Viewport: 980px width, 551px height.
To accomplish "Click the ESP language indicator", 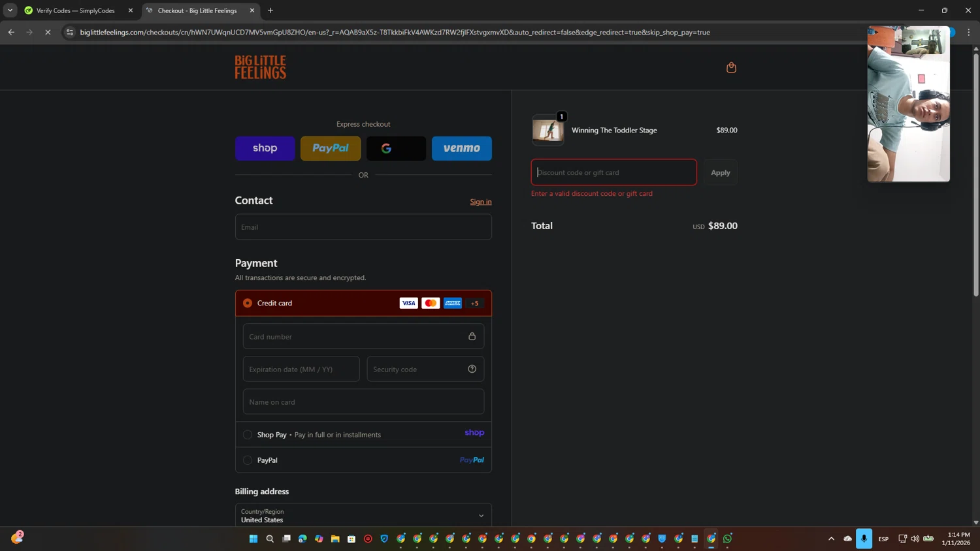I will [883, 539].
